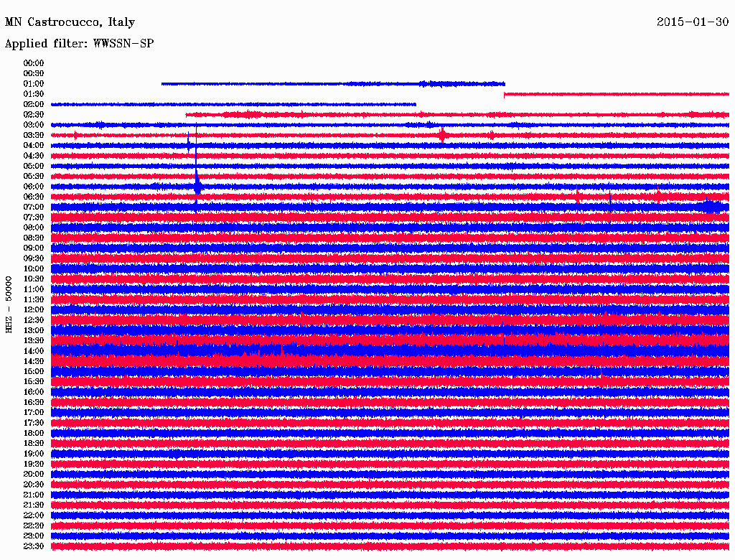Select the 01:00 time label

tap(34, 84)
